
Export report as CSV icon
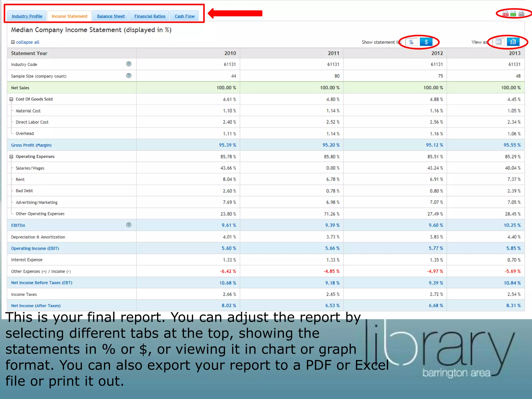[513, 13]
